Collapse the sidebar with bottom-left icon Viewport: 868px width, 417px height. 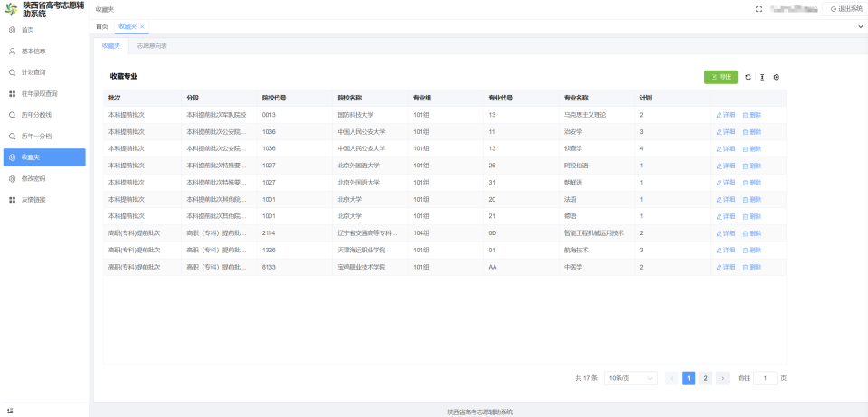tap(10, 411)
